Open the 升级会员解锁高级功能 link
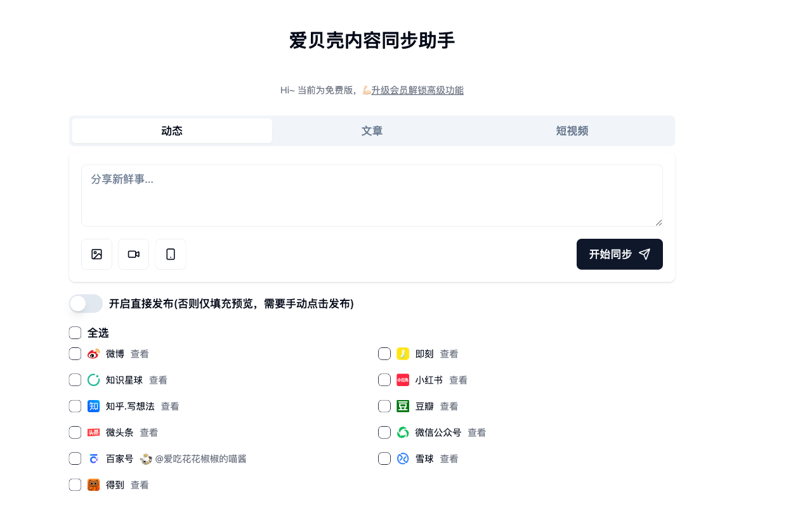The height and width of the screenshot is (508, 812). (417, 90)
